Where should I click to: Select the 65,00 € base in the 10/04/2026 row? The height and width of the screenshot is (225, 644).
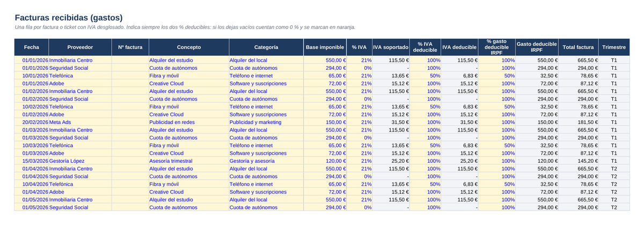point(325,184)
